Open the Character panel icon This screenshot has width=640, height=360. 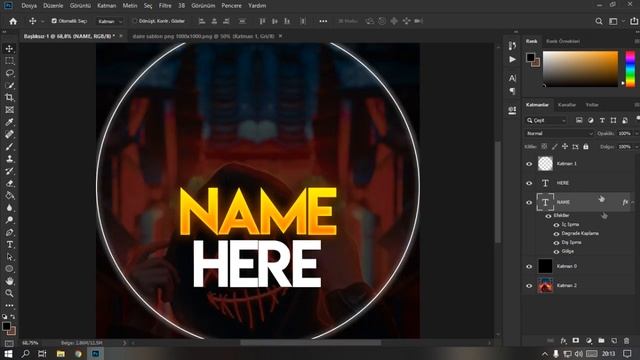click(x=512, y=78)
